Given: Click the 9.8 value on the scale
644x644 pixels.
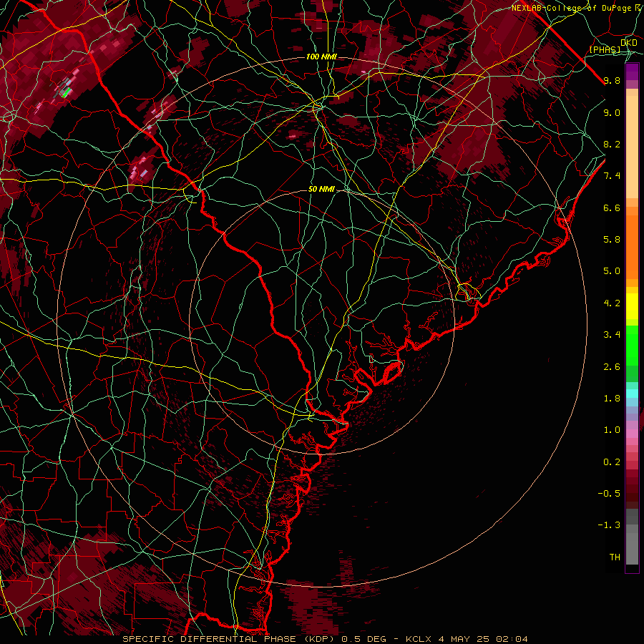Looking at the screenshot, I should point(612,81).
